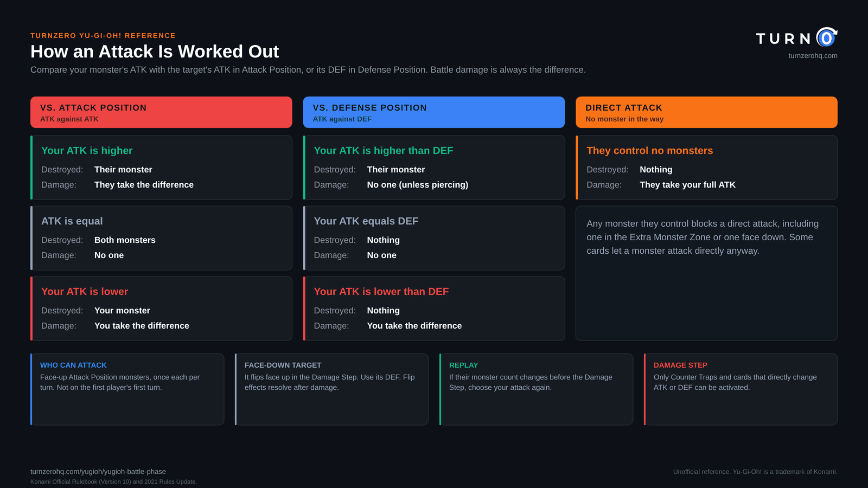The width and height of the screenshot is (868, 488).
Task: Click the TurnZero circular logo icon
Action: pyautogui.click(x=827, y=37)
